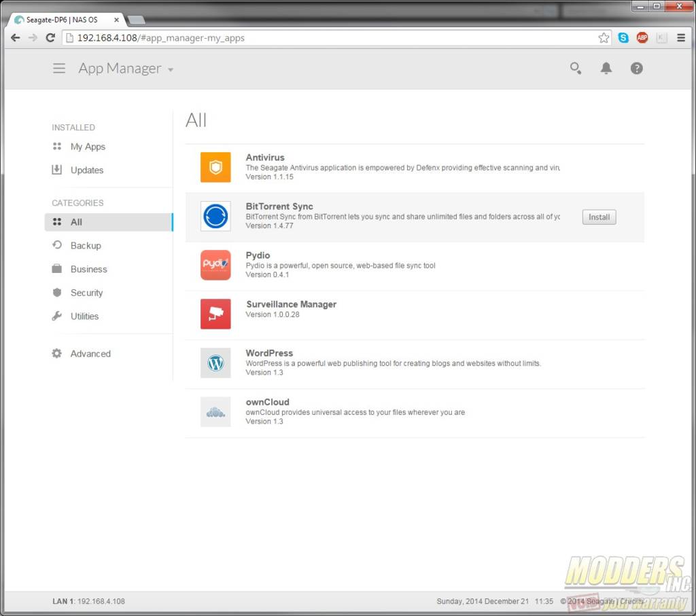Click the Updates download icon
This screenshot has width=696, height=616.
[57, 170]
